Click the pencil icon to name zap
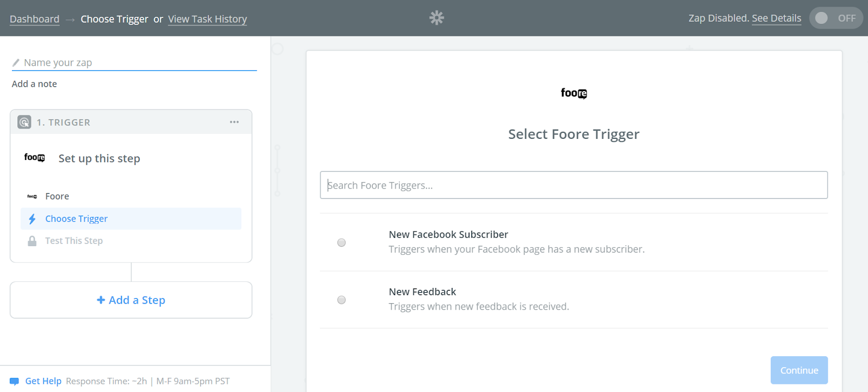868x392 pixels. click(16, 63)
